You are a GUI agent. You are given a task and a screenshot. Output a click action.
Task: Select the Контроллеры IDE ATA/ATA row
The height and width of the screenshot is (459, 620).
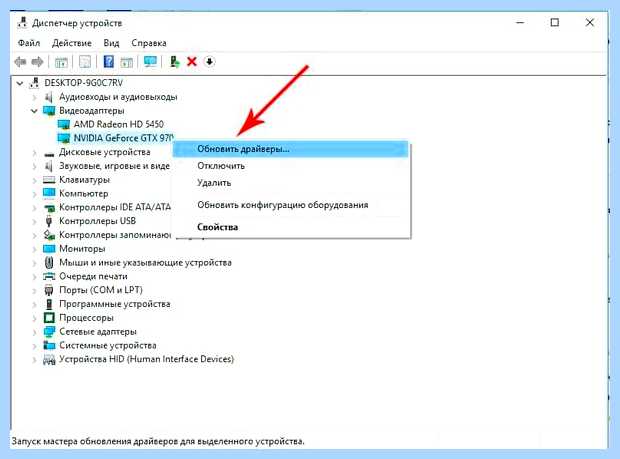coord(115,207)
